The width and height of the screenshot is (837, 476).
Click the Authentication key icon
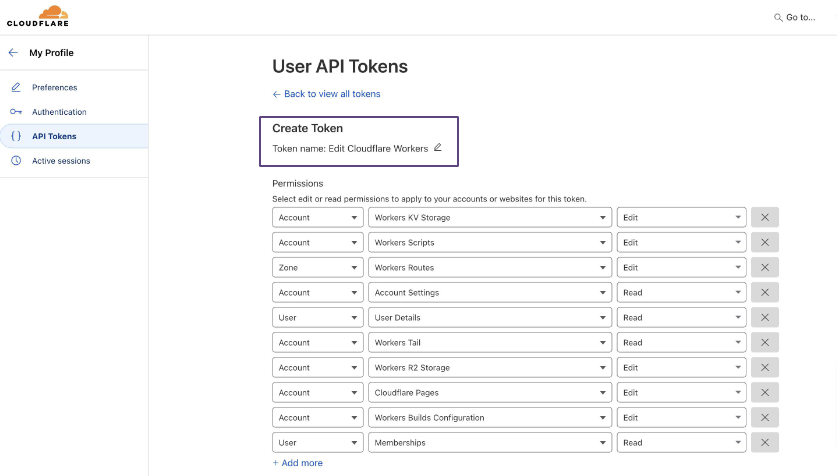(16, 112)
